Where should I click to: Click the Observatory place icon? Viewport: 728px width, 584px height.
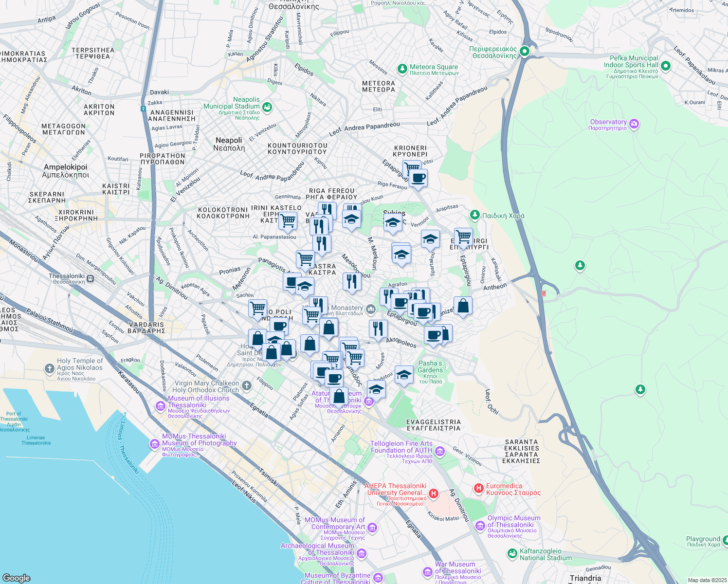[x=634, y=125]
